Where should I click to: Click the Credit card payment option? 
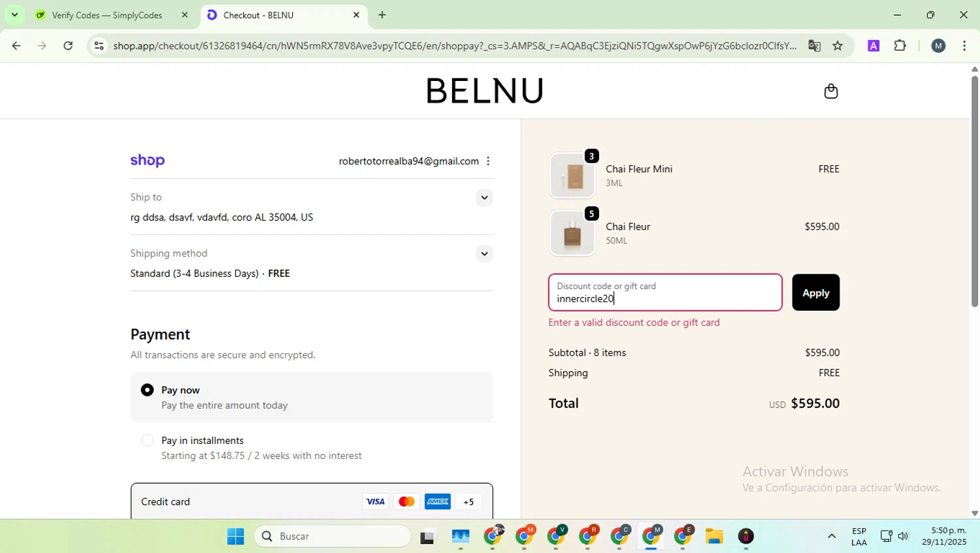(312, 501)
